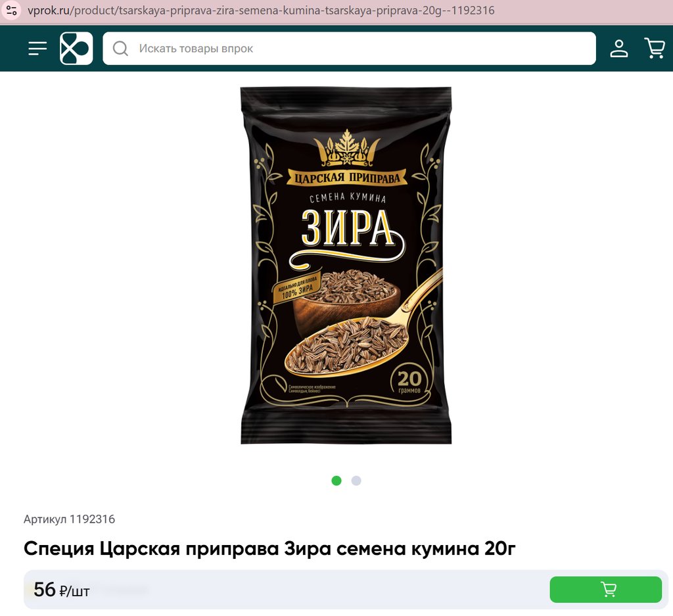Click the site information icon in address bar
This screenshot has width=673, height=616.
pos(12,11)
